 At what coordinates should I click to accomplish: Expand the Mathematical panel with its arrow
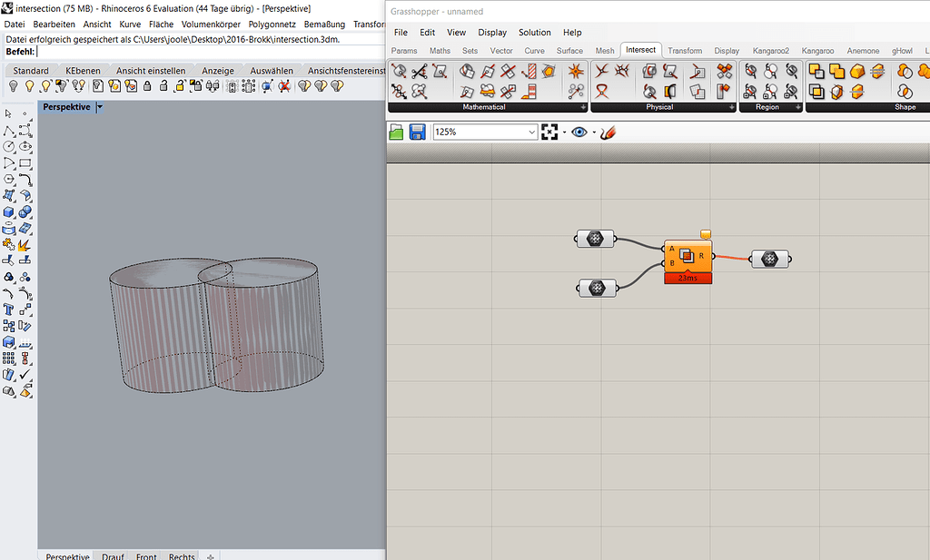pos(585,107)
